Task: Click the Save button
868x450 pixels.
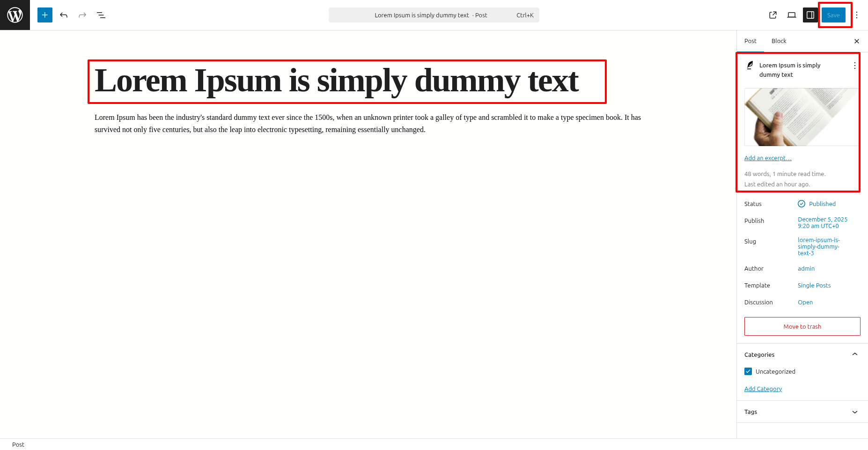Action: (x=833, y=15)
